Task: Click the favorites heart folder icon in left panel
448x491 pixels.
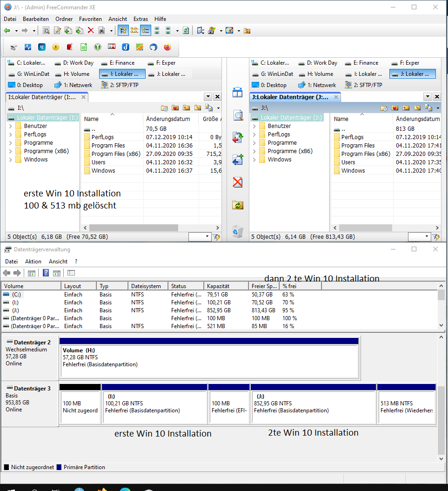Action: pos(175,108)
